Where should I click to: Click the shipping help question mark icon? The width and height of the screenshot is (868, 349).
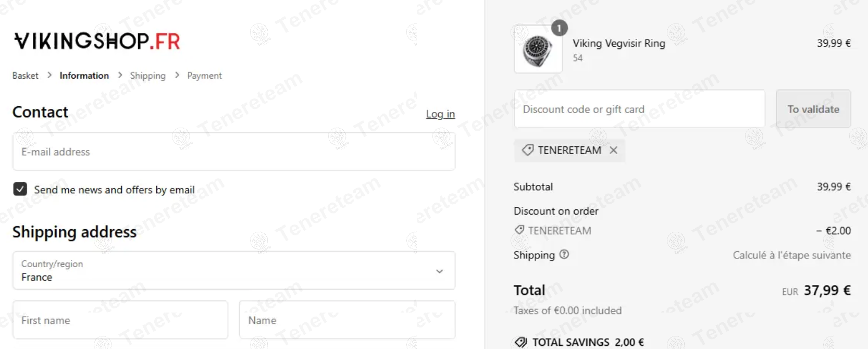point(564,255)
